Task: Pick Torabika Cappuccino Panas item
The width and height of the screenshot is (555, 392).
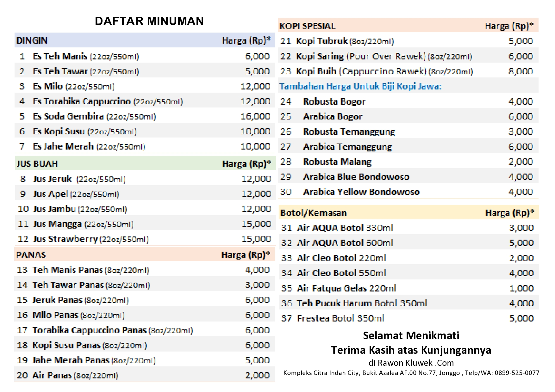Action: [x=90, y=330]
